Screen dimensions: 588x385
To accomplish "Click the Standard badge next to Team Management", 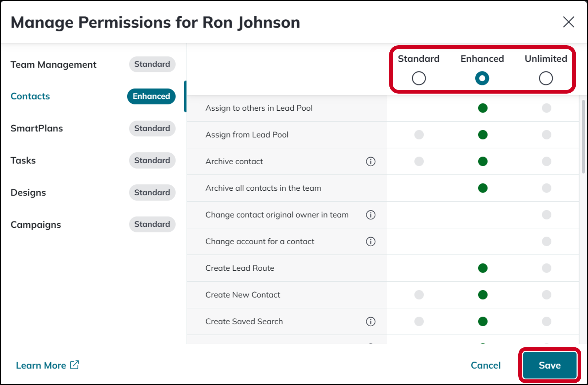I will [x=152, y=64].
